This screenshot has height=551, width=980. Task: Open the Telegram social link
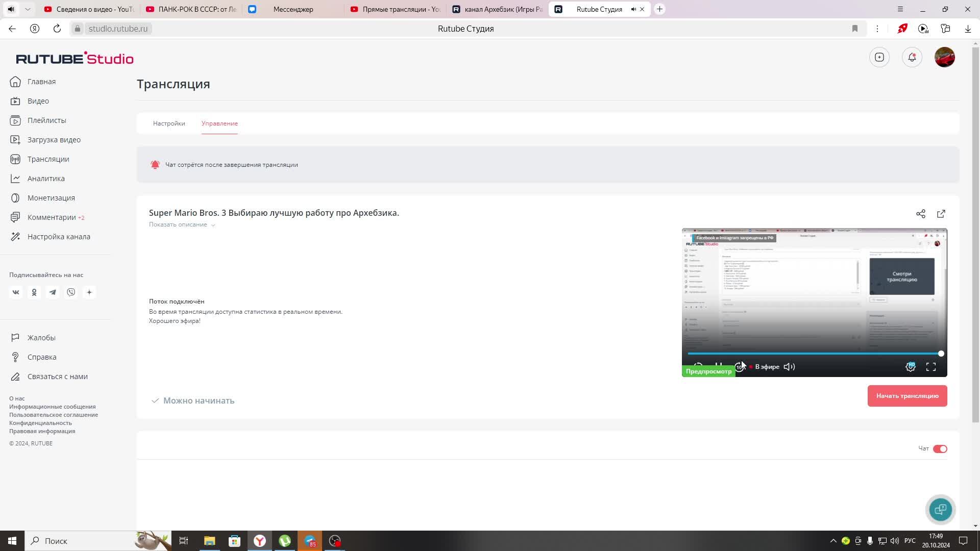(x=53, y=292)
